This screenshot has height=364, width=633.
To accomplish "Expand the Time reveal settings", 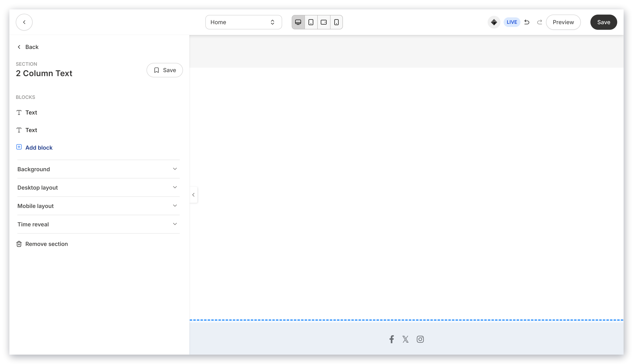I will pyautogui.click(x=98, y=224).
